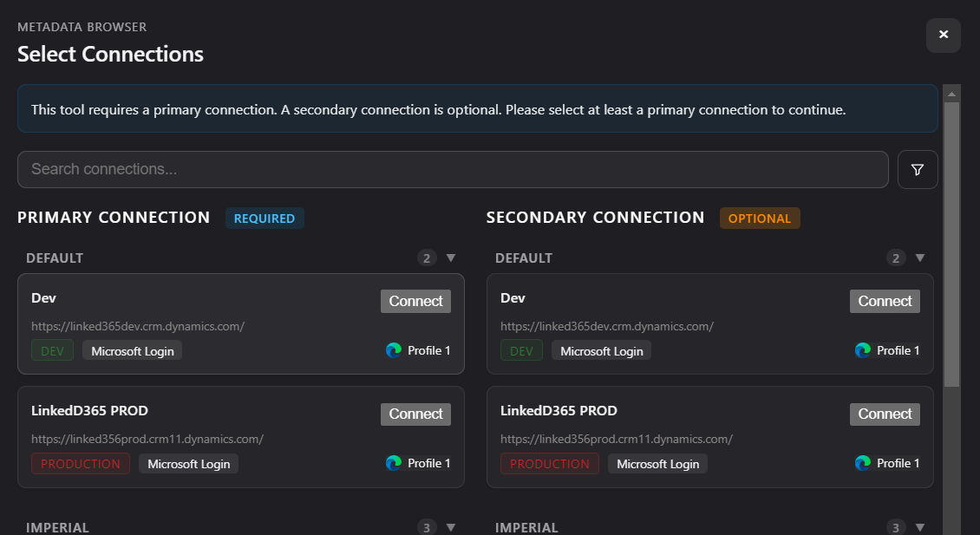The height and width of the screenshot is (535, 980).
Task: Click DEV tag on secondary Dev card
Action: (x=521, y=350)
